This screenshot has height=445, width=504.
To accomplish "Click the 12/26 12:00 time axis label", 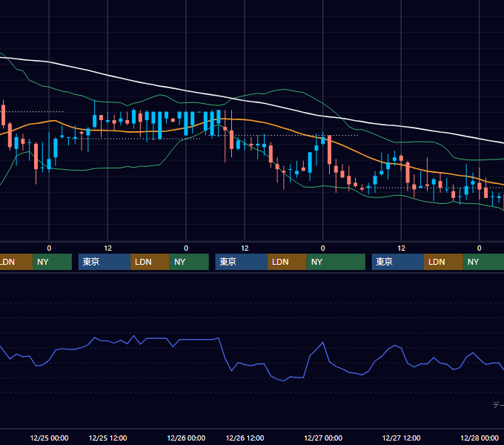I will pyautogui.click(x=245, y=438).
